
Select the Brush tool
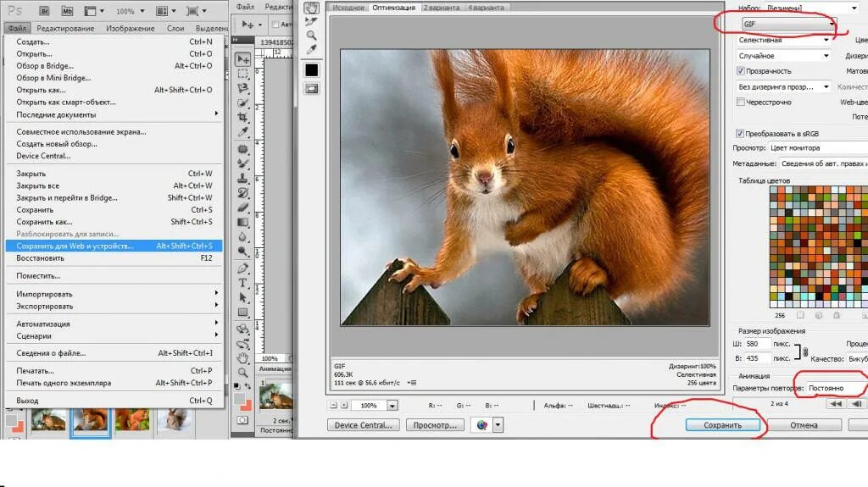point(242,163)
